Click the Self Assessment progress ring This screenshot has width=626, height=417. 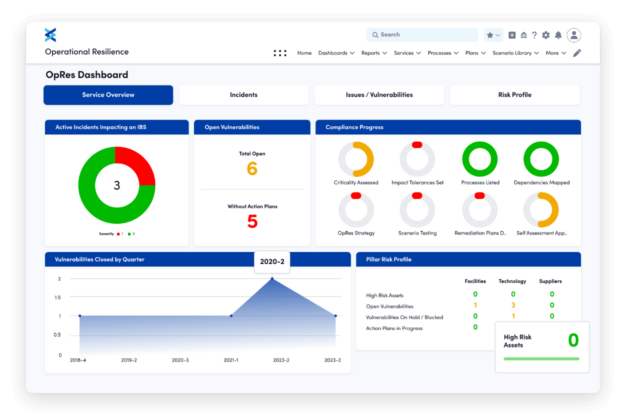pos(541,210)
